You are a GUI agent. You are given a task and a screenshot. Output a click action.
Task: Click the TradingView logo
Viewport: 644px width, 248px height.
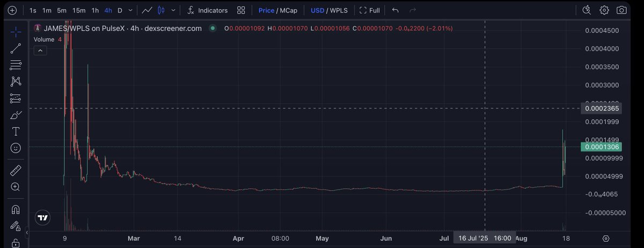coord(43,217)
